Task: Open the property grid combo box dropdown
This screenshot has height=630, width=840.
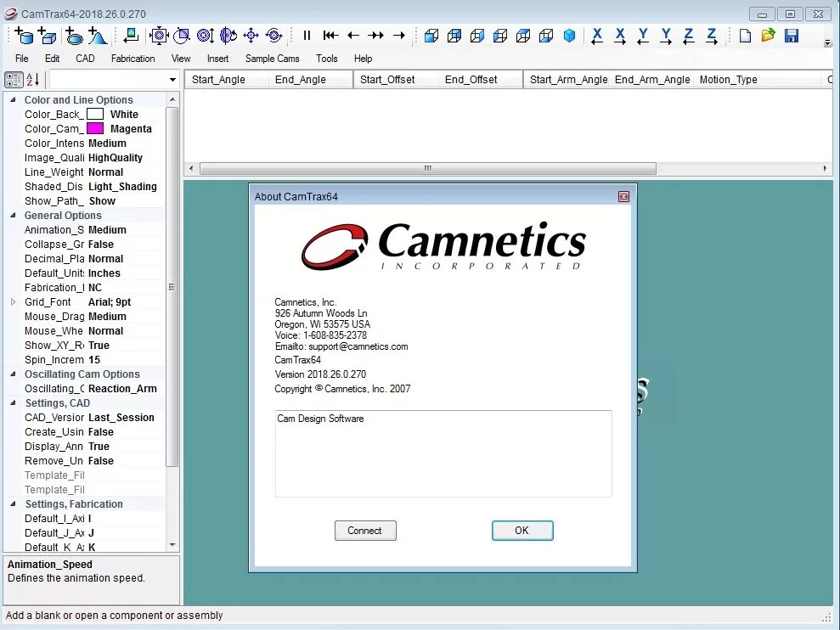Action: [x=172, y=80]
